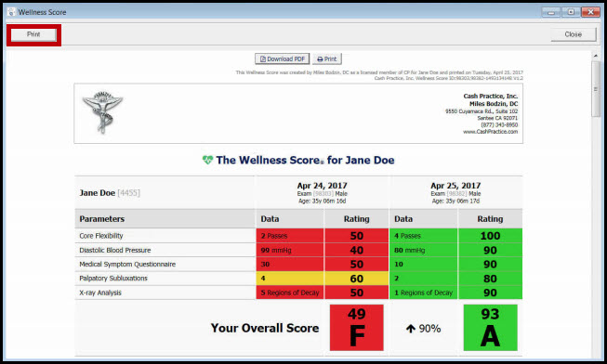
Task: Click the red rating cell showing 40
Action: coord(357,250)
